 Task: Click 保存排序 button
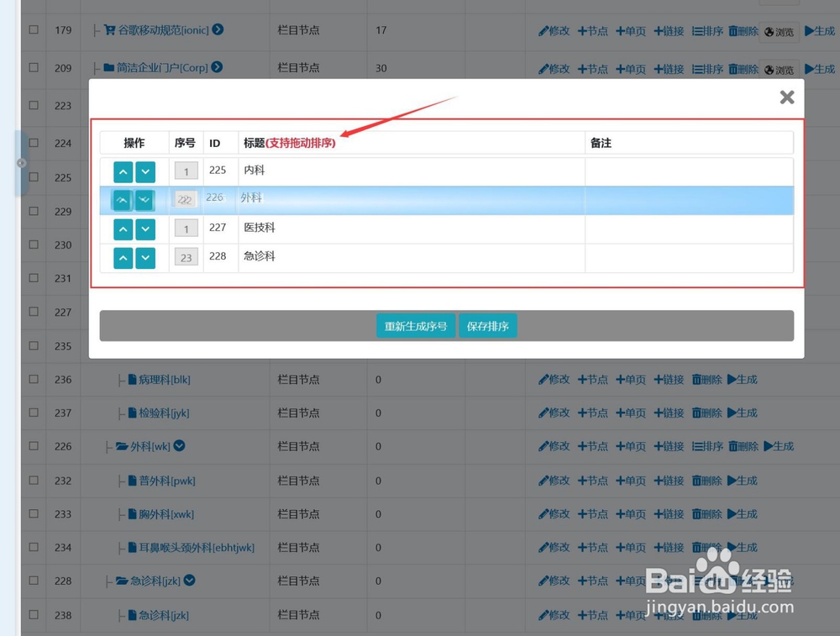click(487, 326)
